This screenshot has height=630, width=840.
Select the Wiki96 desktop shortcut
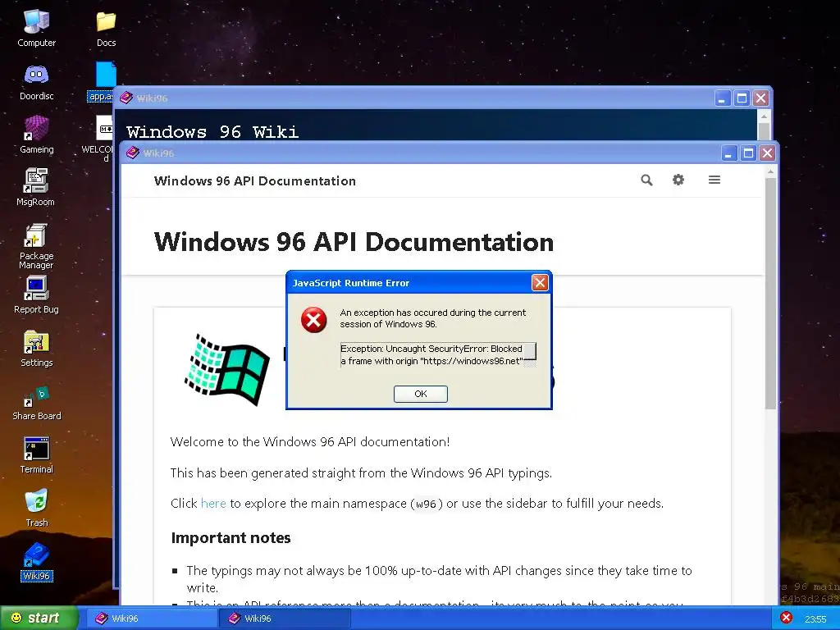coord(36,561)
